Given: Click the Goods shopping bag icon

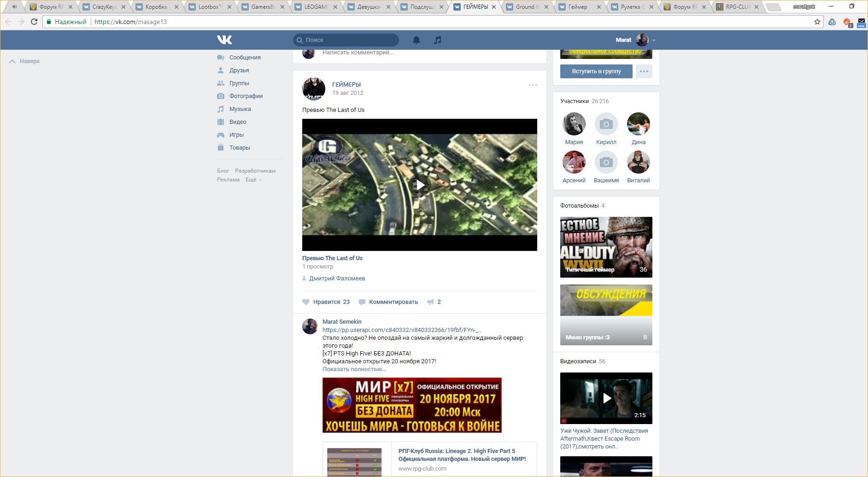Looking at the screenshot, I should coord(221,148).
